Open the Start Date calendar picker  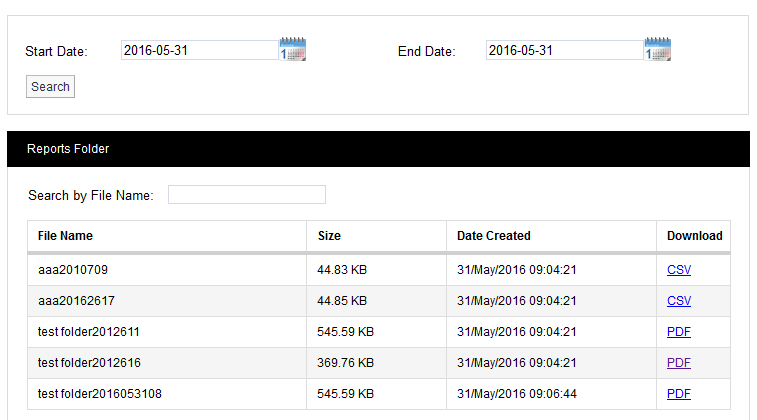pos(293,50)
